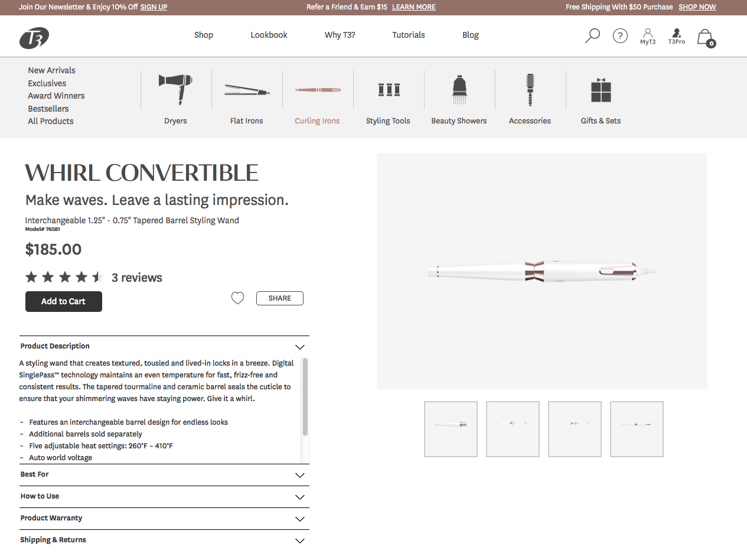Open the Tutorials menu item
The image size is (747, 560).
[409, 35]
